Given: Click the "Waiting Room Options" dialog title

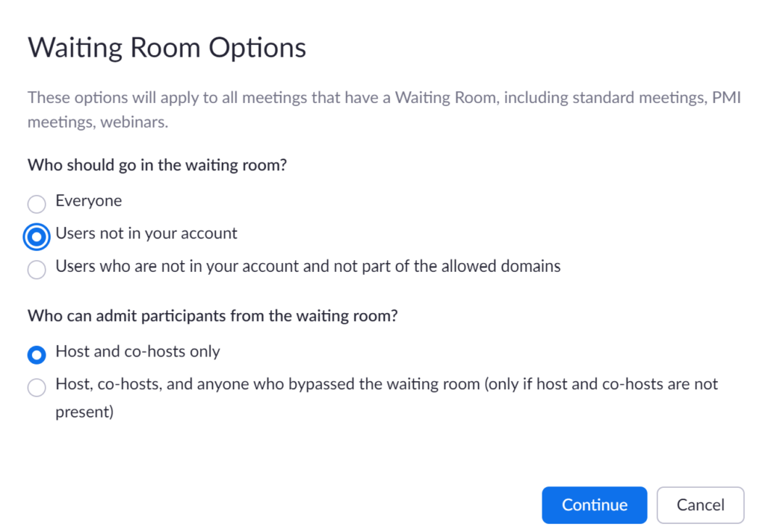Looking at the screenshot, I should (x=167, y=49).
